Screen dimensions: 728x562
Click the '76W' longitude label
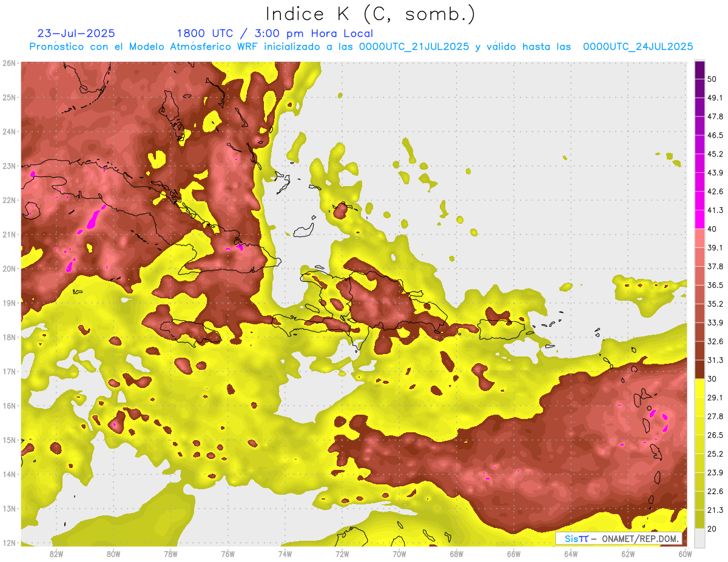pos(227,554)
